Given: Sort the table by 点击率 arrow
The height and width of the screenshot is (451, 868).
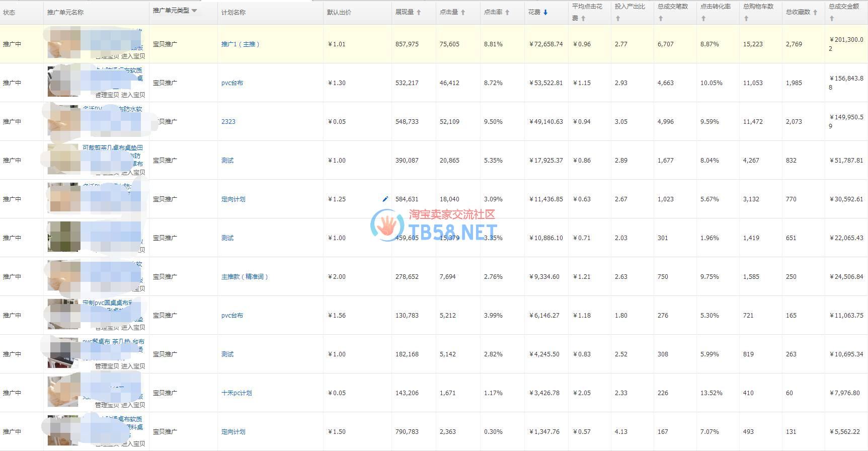Looking at the screenshot, I should coord(507,12).
